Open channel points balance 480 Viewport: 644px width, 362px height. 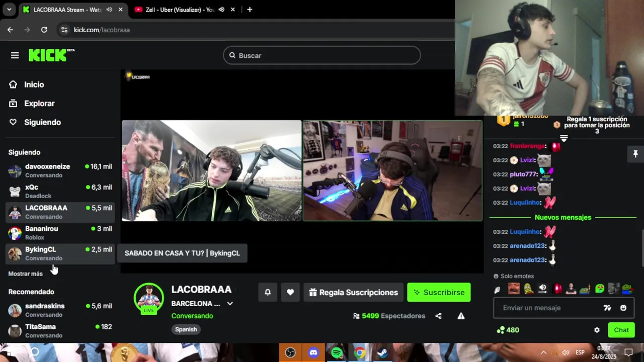508,330
